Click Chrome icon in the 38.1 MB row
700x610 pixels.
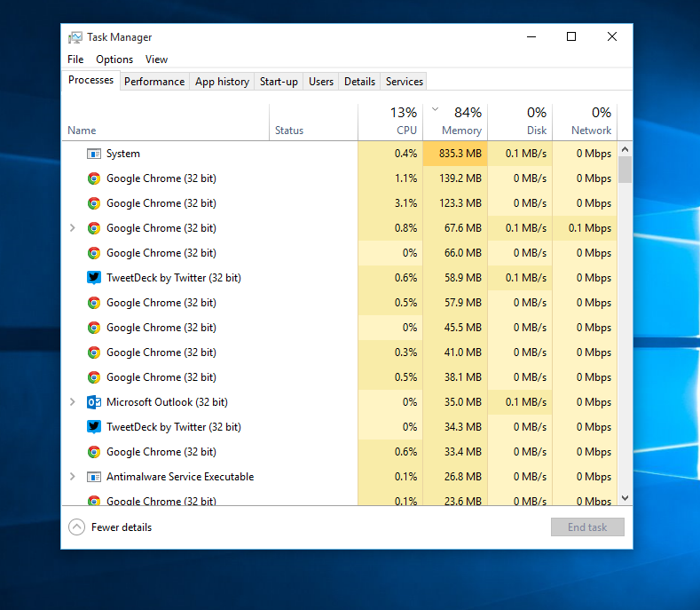pyautogui.click(x=94, y=377)
